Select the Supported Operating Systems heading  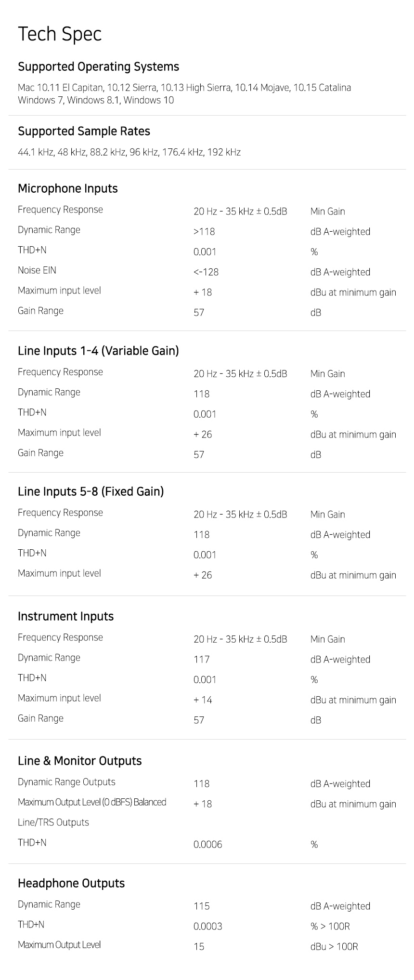tap(98, 66)
